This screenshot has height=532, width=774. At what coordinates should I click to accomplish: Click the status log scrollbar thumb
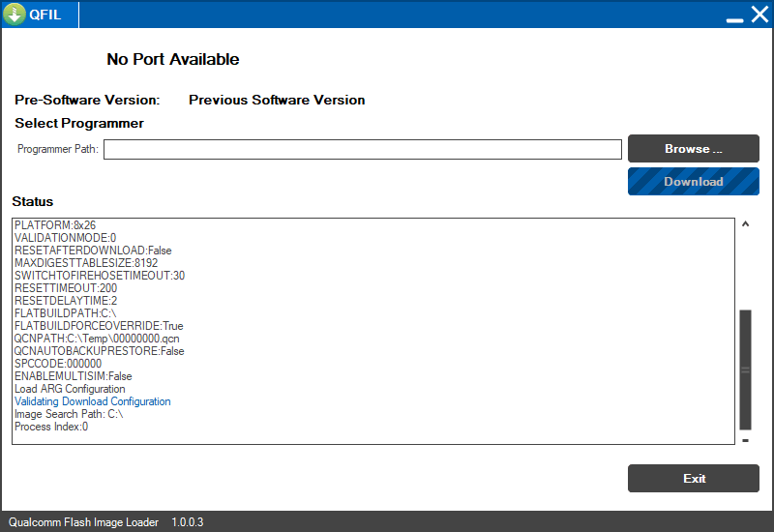(x=745, y=369)
